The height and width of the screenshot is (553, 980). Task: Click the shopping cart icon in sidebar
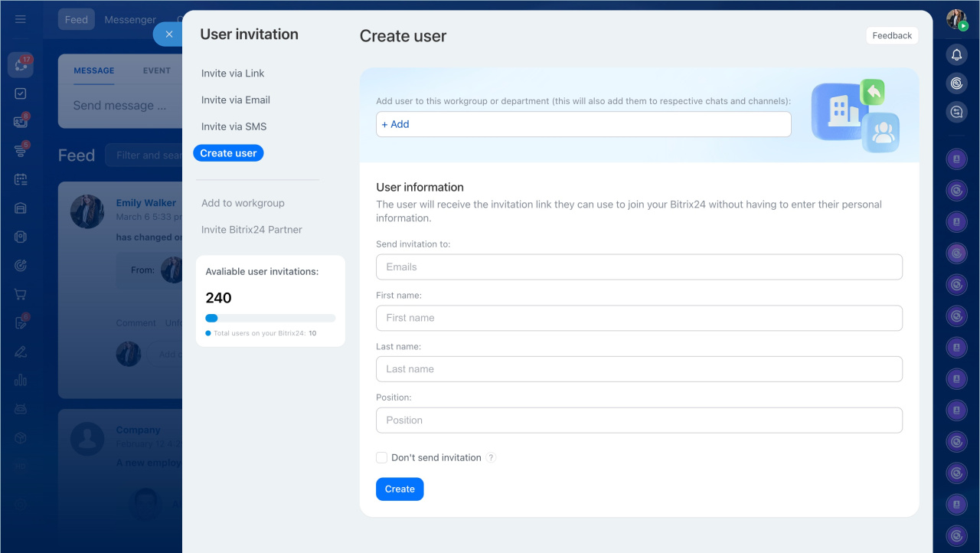21,294
